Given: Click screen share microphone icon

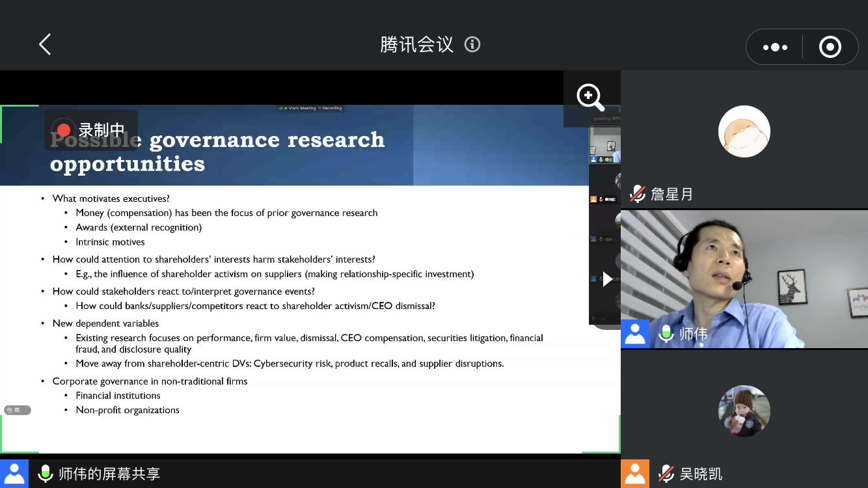Looking at the screenshot, I should coord(45,474).
